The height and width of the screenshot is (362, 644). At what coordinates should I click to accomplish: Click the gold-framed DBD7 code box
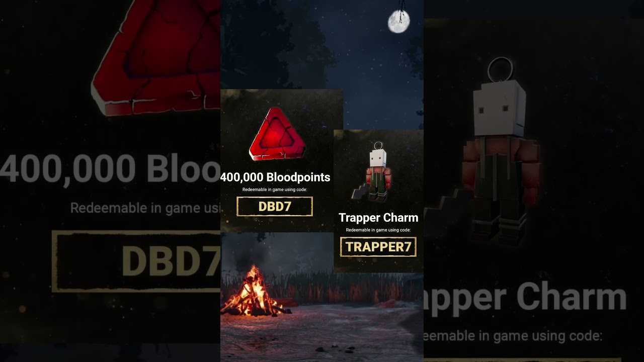[275, 207]
